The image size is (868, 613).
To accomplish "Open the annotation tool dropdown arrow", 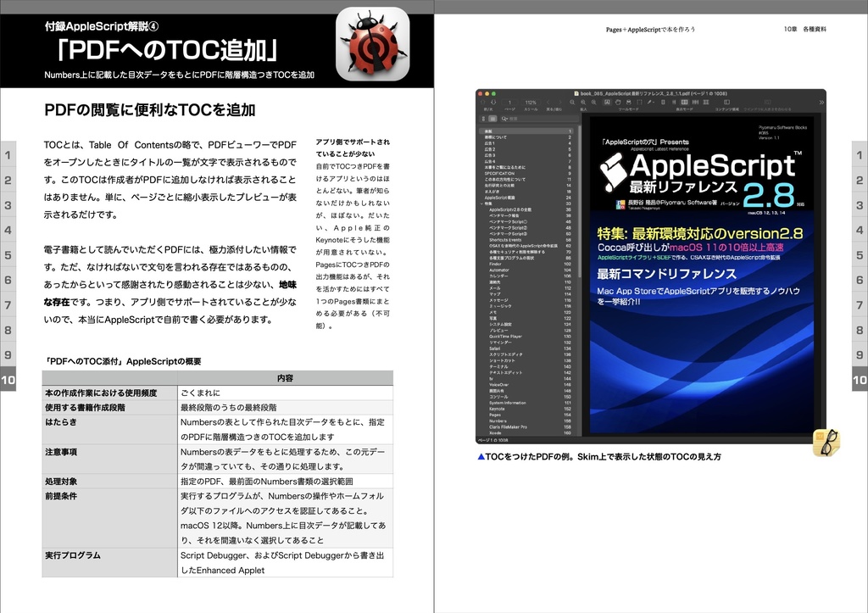I will 654,102.
